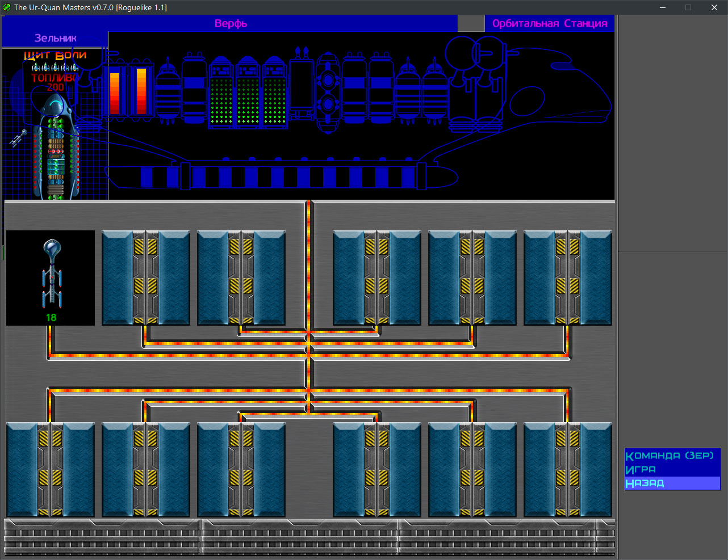Select banded cylinder module left of green pods

pyautogui.click(x=194, y=88)
